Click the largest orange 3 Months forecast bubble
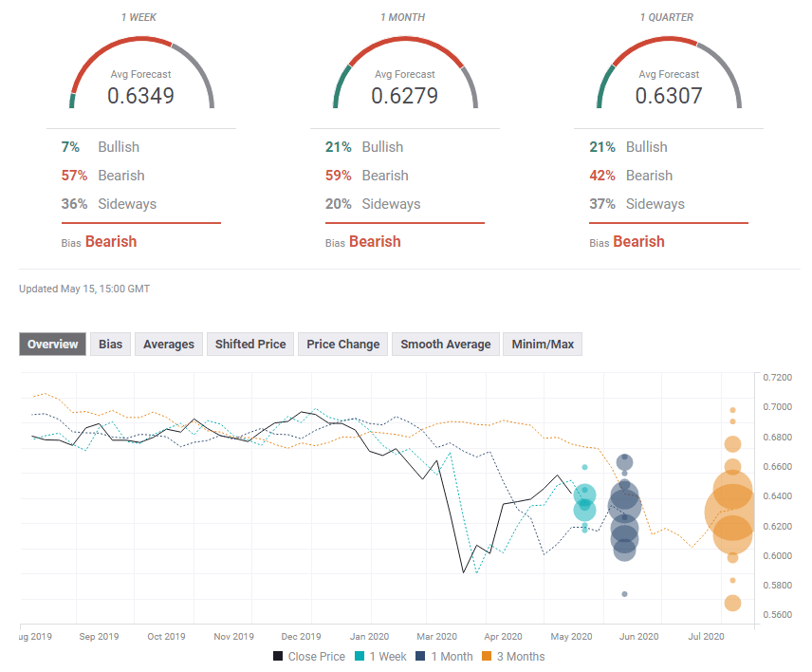812x672 pixels. 730,513
